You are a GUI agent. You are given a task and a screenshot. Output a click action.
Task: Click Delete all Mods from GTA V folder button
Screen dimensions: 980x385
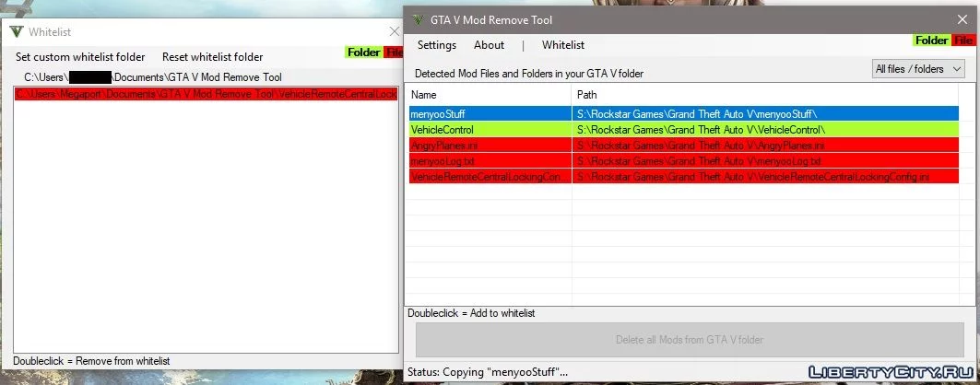[690, 340]
